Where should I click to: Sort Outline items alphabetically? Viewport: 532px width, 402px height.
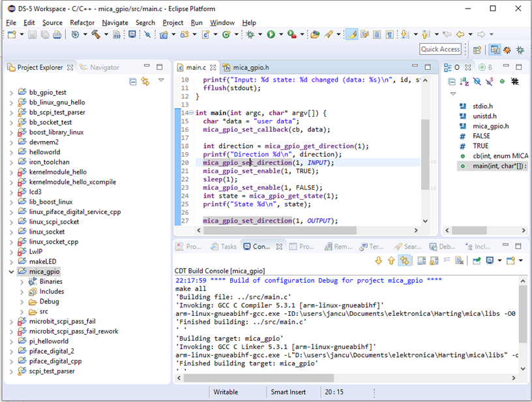tap(464, 82)
